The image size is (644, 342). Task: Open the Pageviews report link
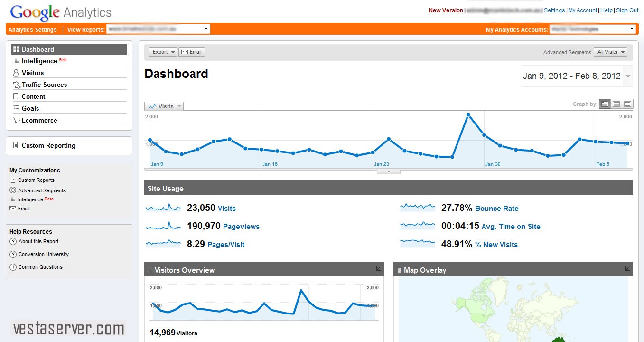point(241,227)
